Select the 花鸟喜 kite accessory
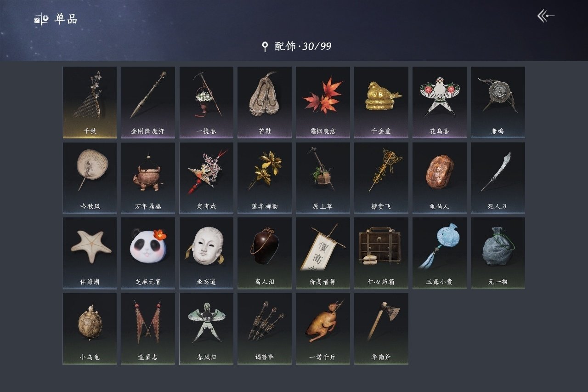The height and width of the screenshot is (392, 588). pyautogui.click(x=440, y=102)
